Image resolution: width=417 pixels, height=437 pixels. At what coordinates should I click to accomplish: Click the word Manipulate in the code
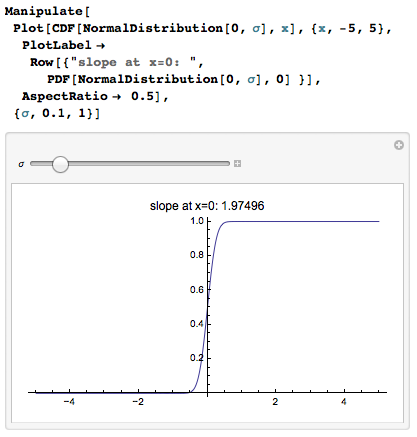[44, 11]
